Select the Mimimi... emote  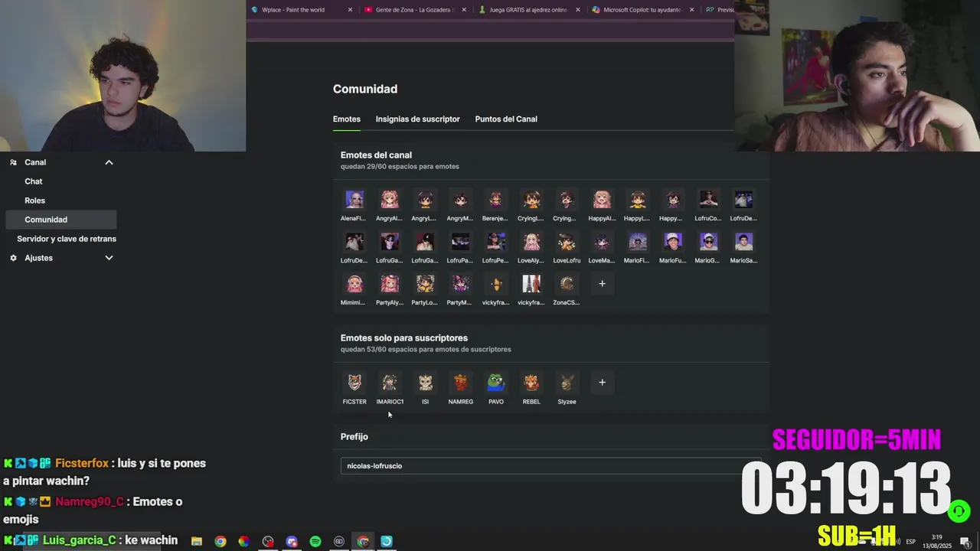354,284
